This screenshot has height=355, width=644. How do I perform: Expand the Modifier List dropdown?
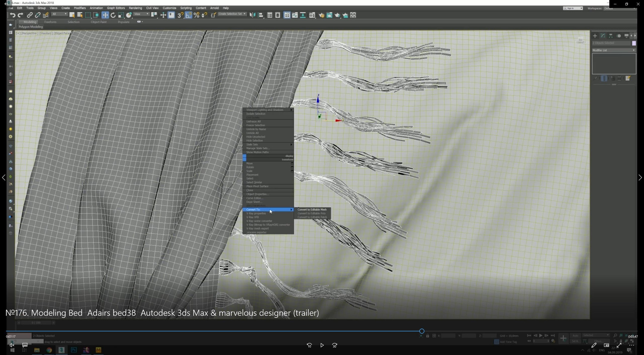(x=614, y=50)
